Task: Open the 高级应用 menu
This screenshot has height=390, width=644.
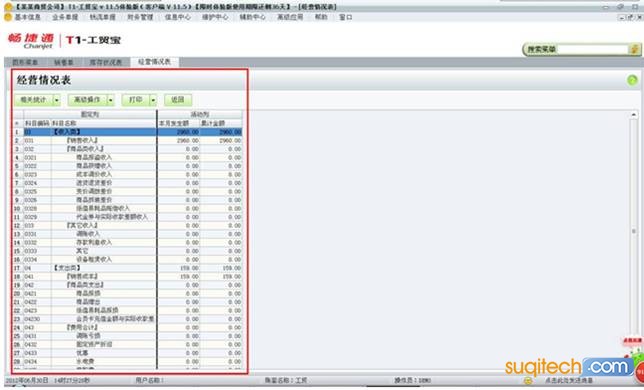Action: (x=290, y=17)
